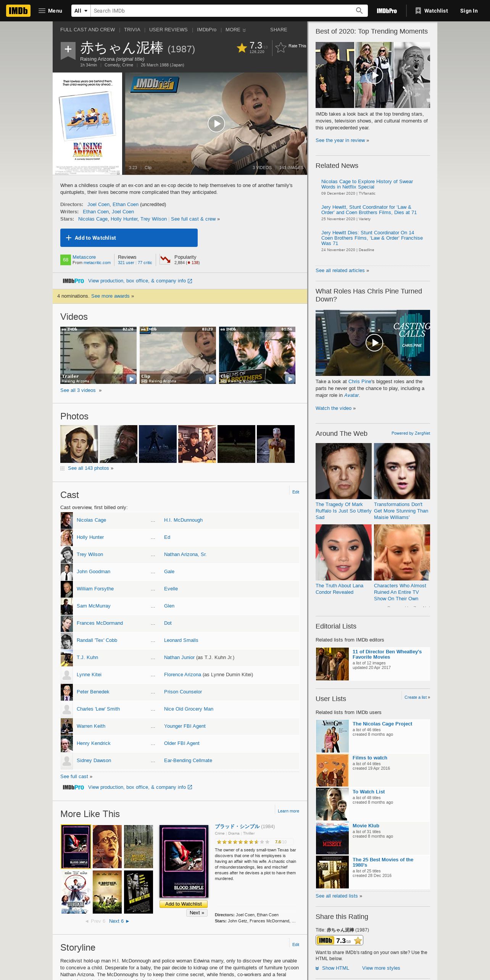Viewport: 490px width, 980px height.
Task: Go to next 6 recommendations
Action: 119,921
